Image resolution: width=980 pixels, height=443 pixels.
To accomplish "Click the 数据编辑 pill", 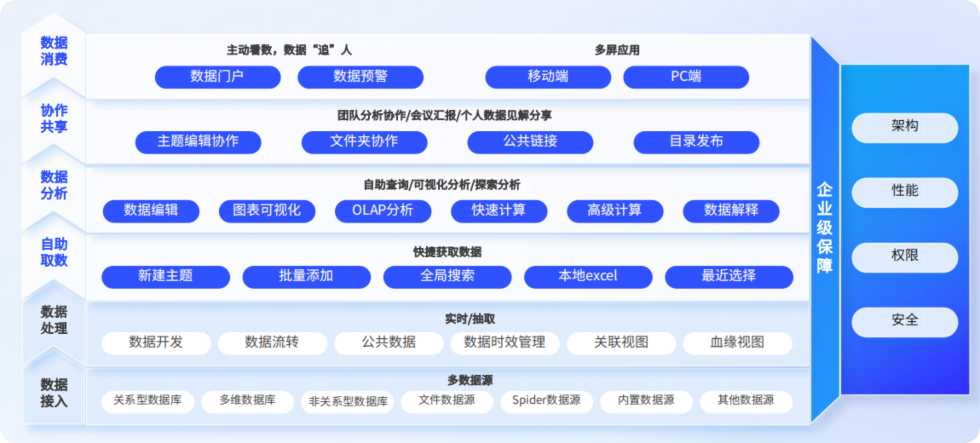I will click(151, 211).
